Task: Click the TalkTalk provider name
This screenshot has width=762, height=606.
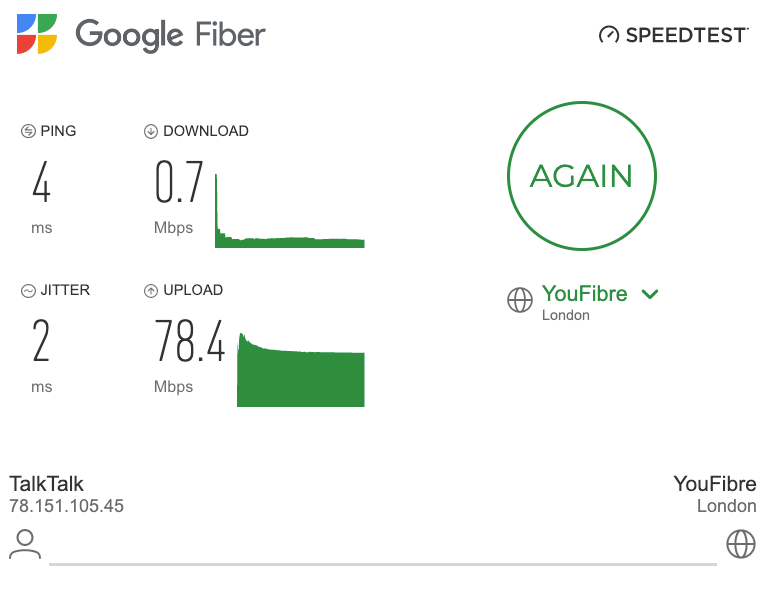Action: [46, 484]
